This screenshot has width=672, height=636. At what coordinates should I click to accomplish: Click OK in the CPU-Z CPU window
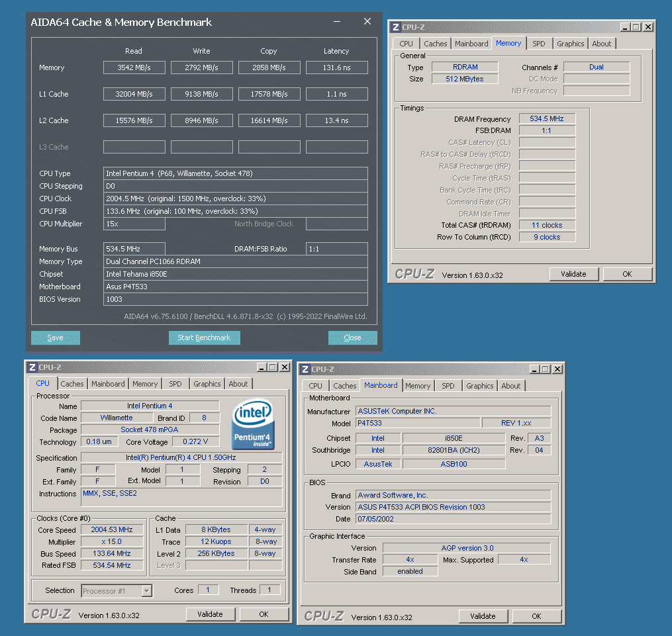coord(264,614)
